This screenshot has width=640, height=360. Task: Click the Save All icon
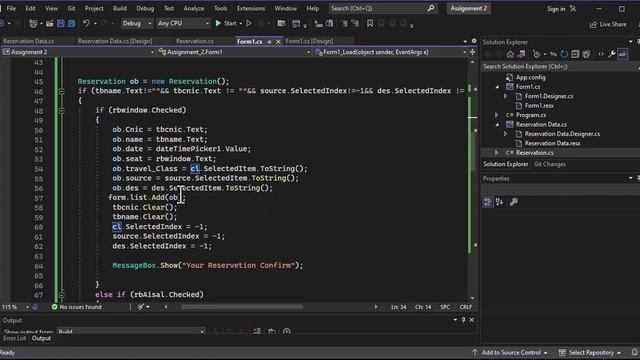tap(71, 24)
